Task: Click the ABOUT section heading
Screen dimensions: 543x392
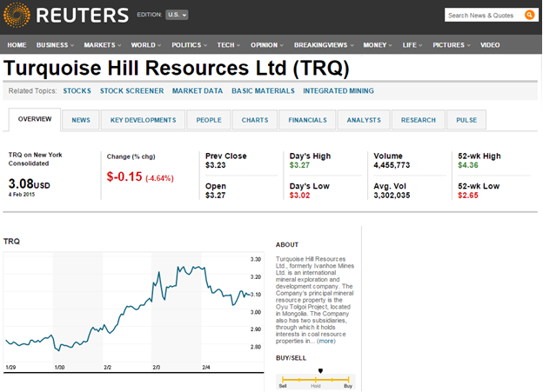Action: point(287,244)
